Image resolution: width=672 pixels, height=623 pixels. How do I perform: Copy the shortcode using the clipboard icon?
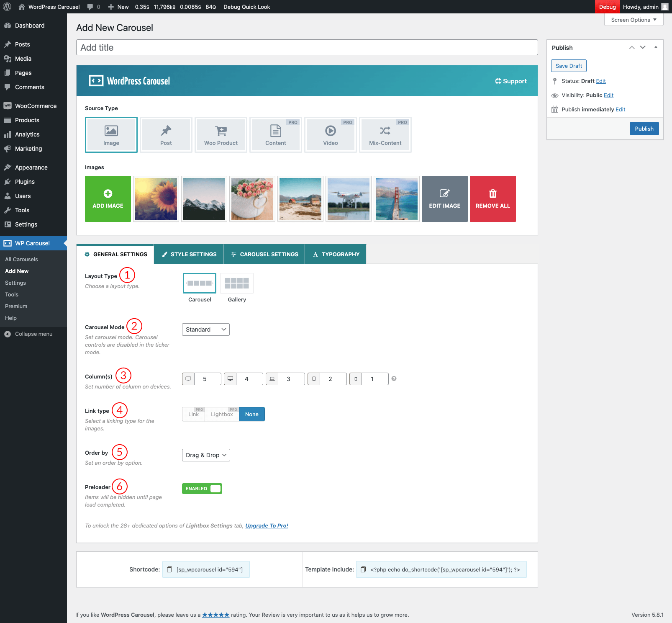169,569
